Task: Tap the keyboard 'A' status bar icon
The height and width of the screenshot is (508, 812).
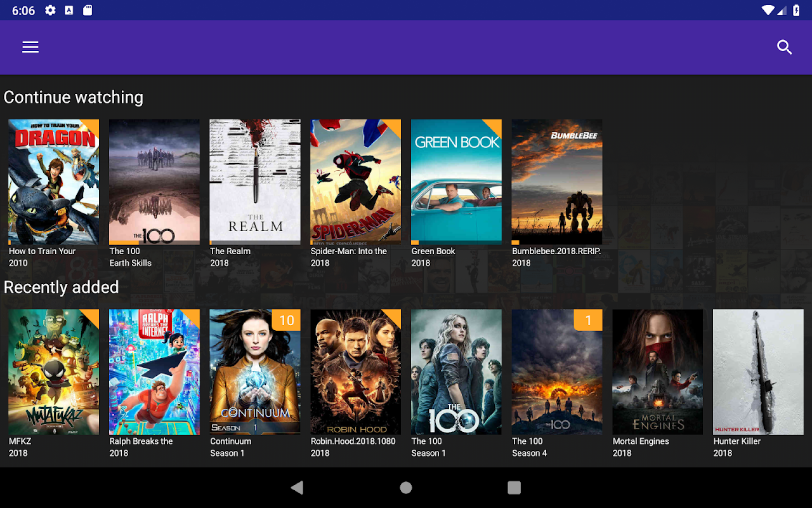Action: (69, 10)
